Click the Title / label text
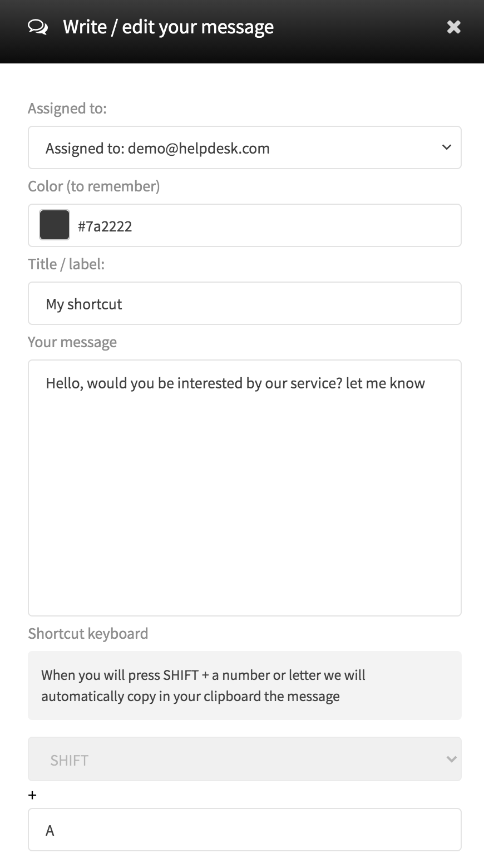The height and width of the screenshot is (868, 484). tap(66, 264)
